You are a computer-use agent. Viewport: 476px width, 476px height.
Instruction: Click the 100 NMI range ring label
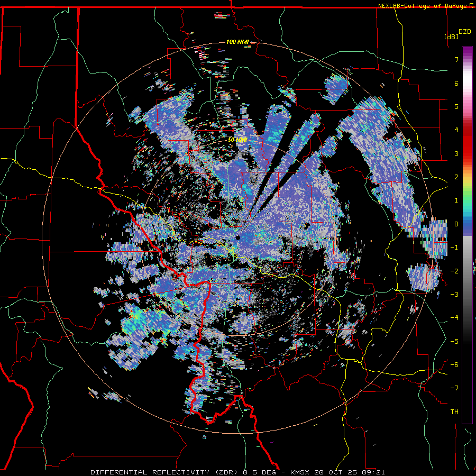tap(237, 42)
